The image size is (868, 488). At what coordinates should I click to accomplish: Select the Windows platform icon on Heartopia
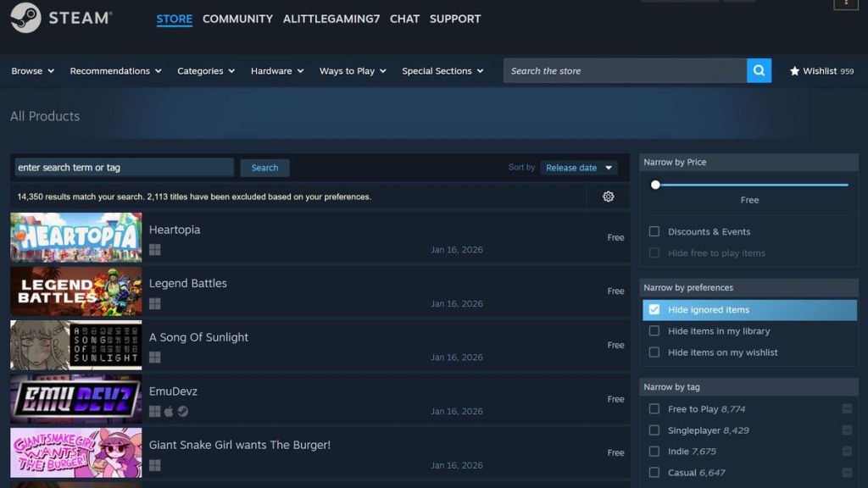154,250
